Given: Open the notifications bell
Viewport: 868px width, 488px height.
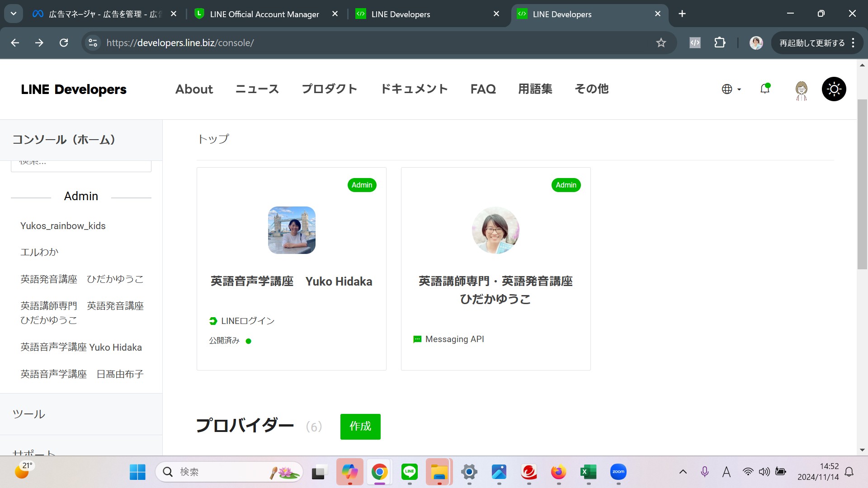Looking at the screenshot, I should point(765,89).
